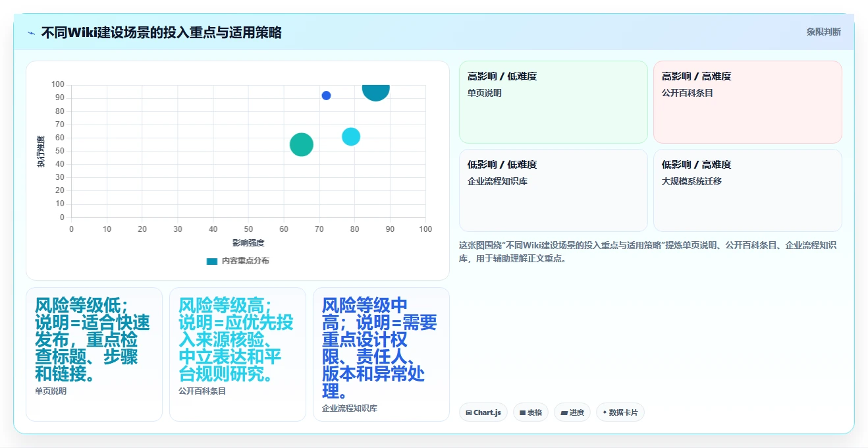Click the Chart.js tag chip

pyautogui.click(x=483, y=412)
